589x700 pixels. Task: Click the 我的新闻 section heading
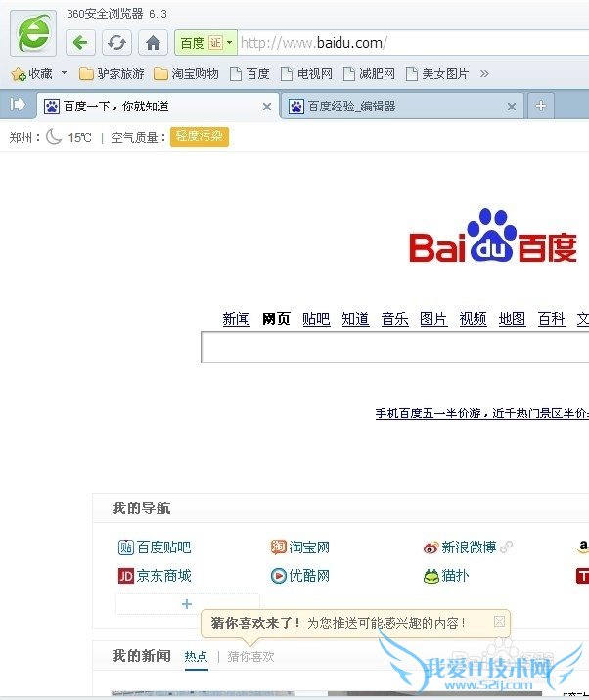[141, 656]
